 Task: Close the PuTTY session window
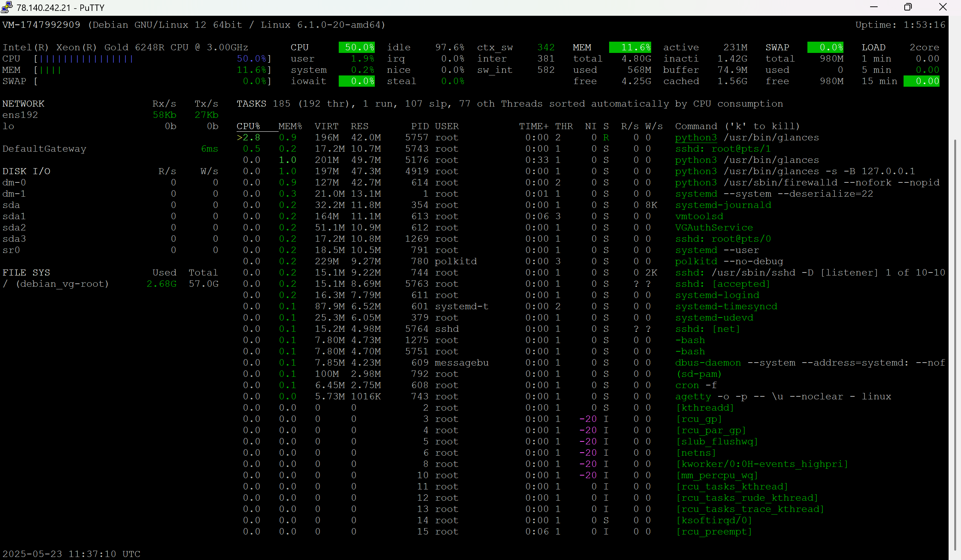(943, 7)
